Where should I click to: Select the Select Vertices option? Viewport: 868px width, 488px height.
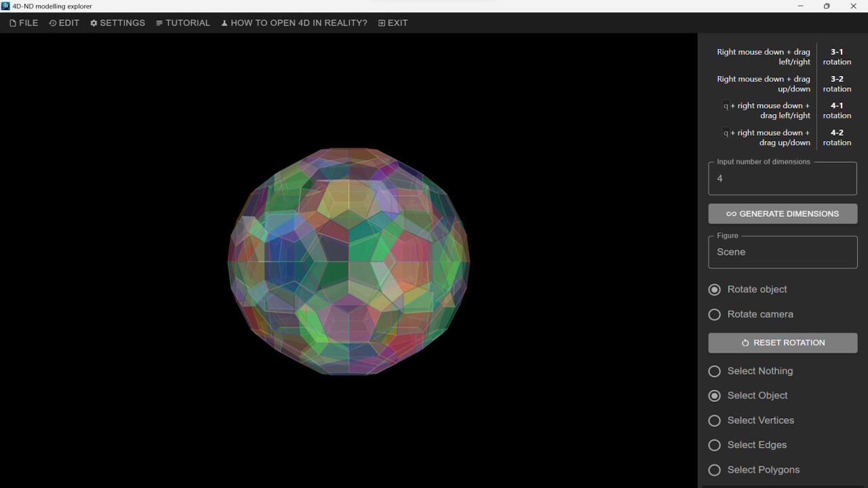714,420
